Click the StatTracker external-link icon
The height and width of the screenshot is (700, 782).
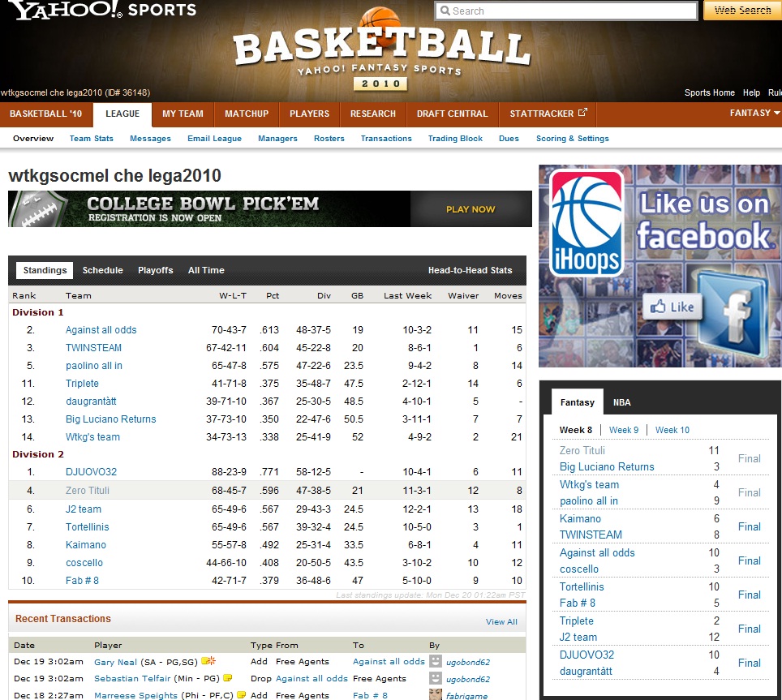(x=582, y=113)
